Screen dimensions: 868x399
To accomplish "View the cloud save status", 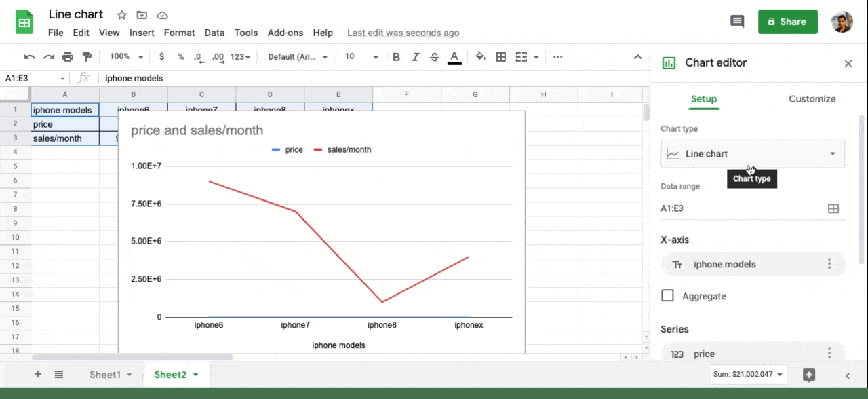I will [x=162, y=15].
